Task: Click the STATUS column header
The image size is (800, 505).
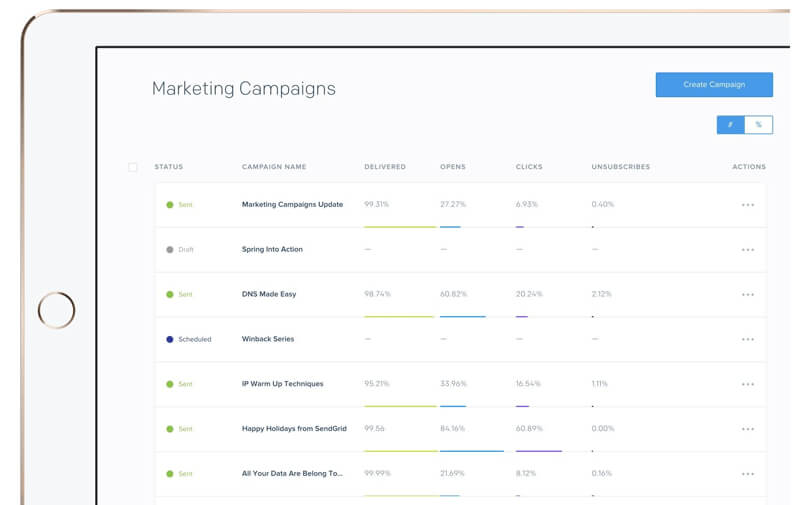Action: click(x=169, y=167)
